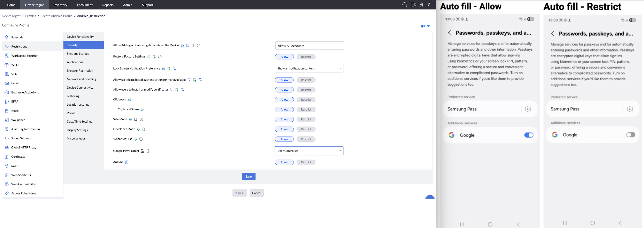This screenshot has height=228, width=644.
Task: Click info icon beside Google Play Protect
Action: pyautogui.click(x=148, y=151)
